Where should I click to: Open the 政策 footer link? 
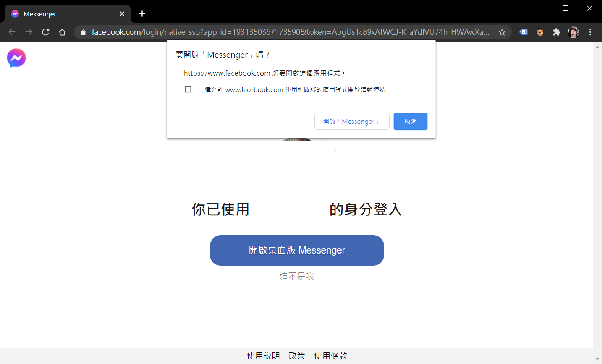pos(297,356)
